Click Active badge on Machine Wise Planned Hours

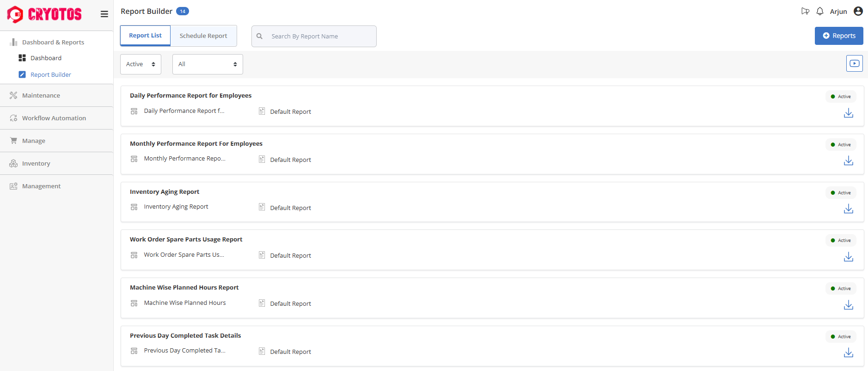tap(841, 288)
